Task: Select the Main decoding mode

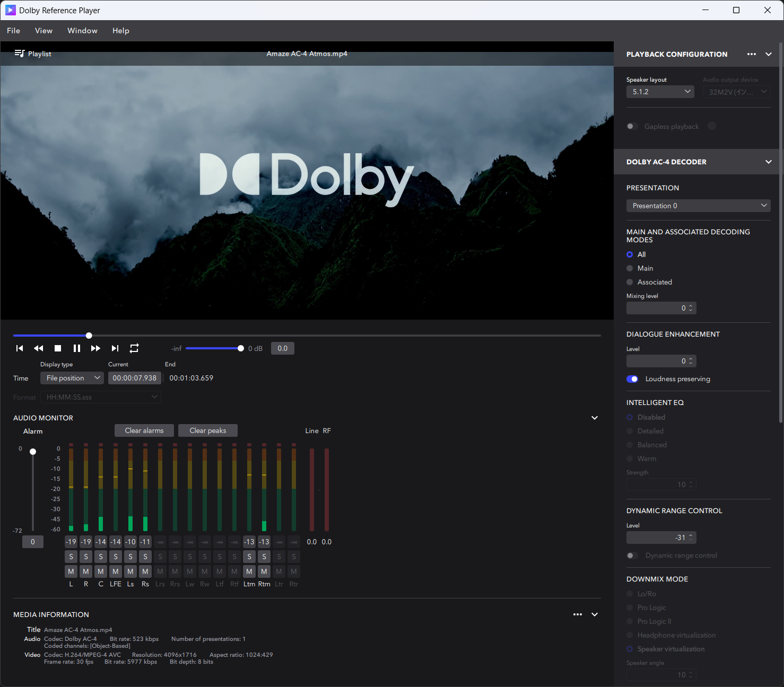Action: tap(630, 268)
